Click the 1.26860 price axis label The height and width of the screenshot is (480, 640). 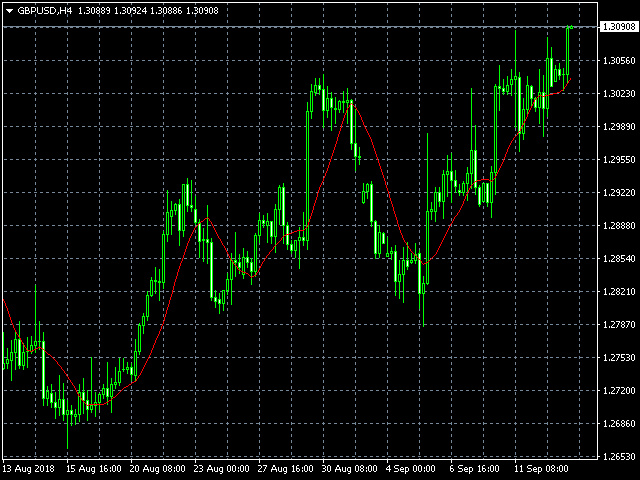click(619, 424)
